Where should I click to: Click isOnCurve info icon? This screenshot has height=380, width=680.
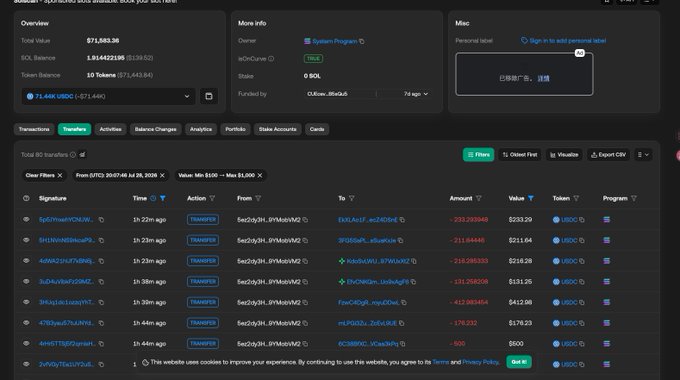tap(271, 59)
